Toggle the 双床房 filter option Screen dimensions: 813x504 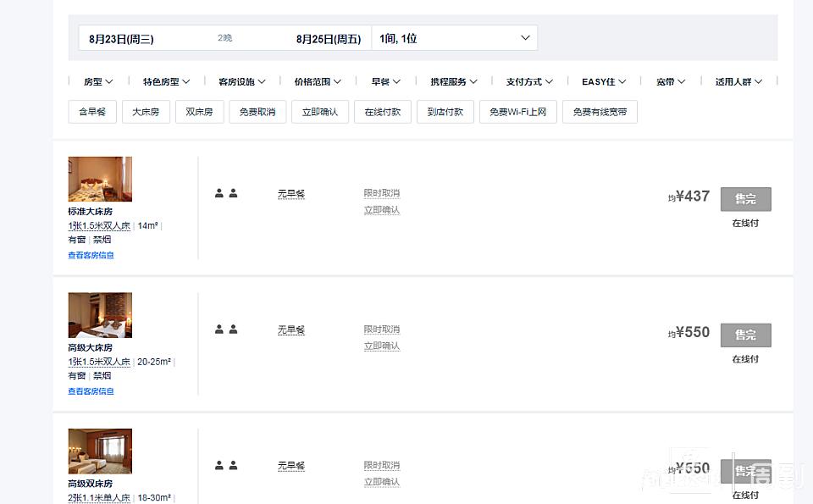click(199, 111)
